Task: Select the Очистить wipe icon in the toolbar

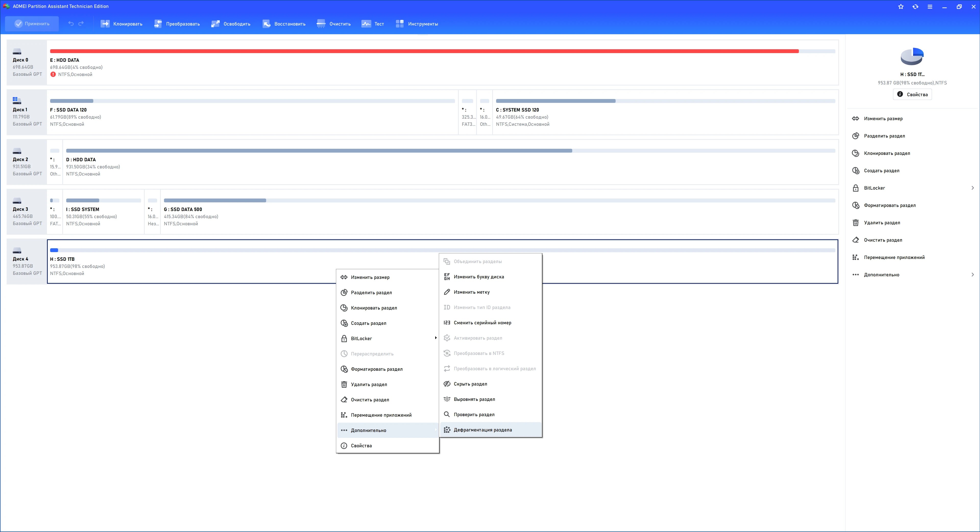Action: [321, 23]
